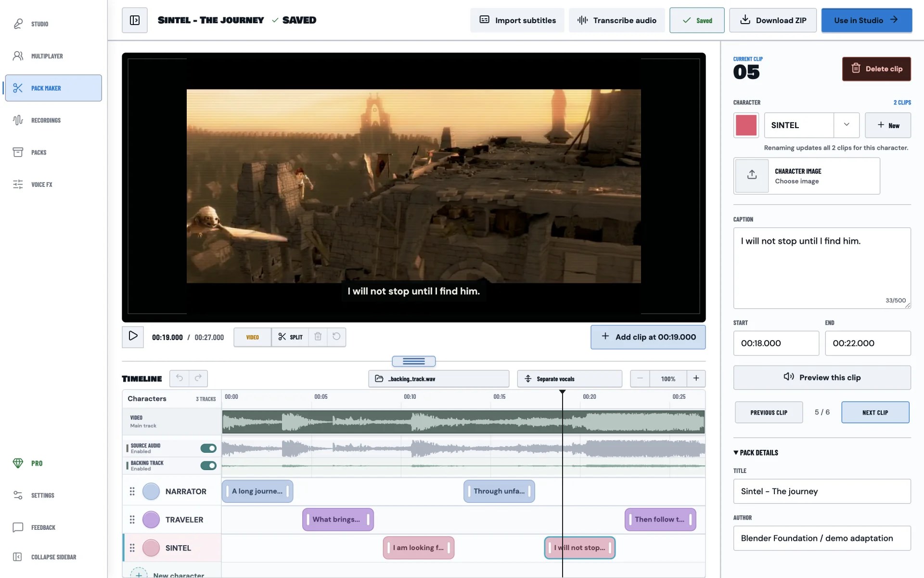Disable the Backing Track toggle

coord(208,466)
